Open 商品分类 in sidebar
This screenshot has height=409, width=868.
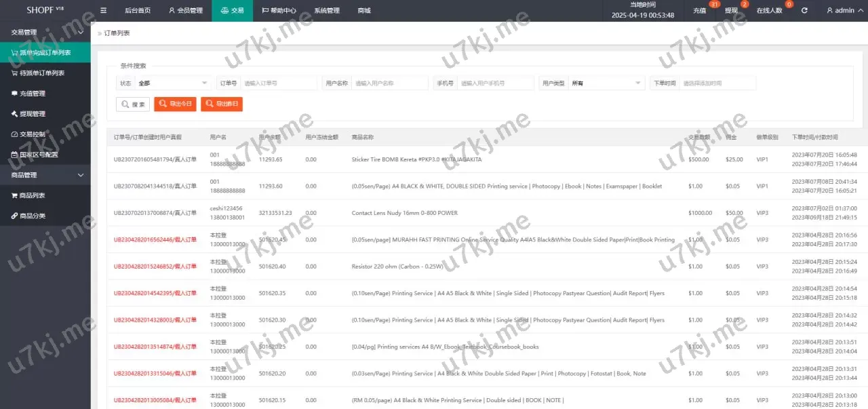click(33, 216)
